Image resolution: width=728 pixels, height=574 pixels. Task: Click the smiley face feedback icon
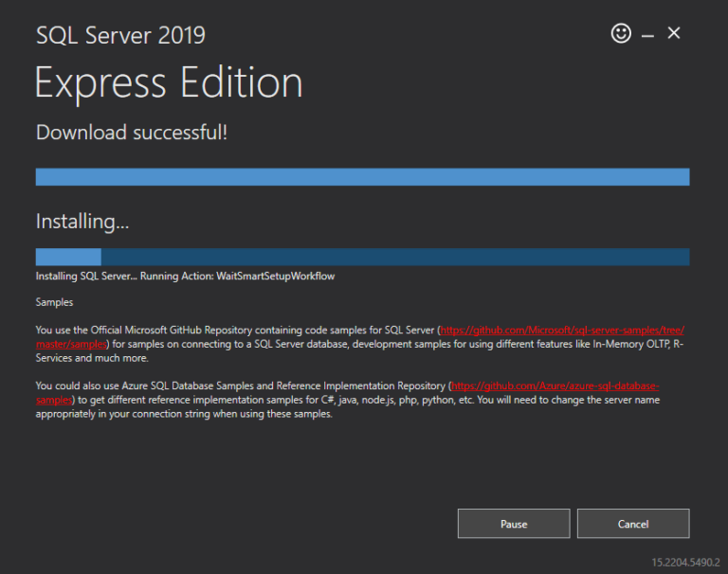pyautogui.click(x=621, y=33)
